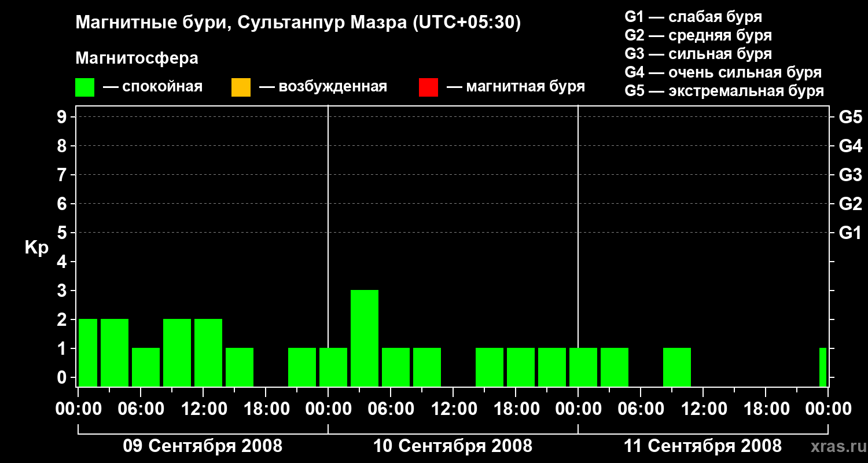868x463 pixels.
Task: Click the date label '10 Сентября 2008'
Action: pyautogui.click(x=453, y=446)
